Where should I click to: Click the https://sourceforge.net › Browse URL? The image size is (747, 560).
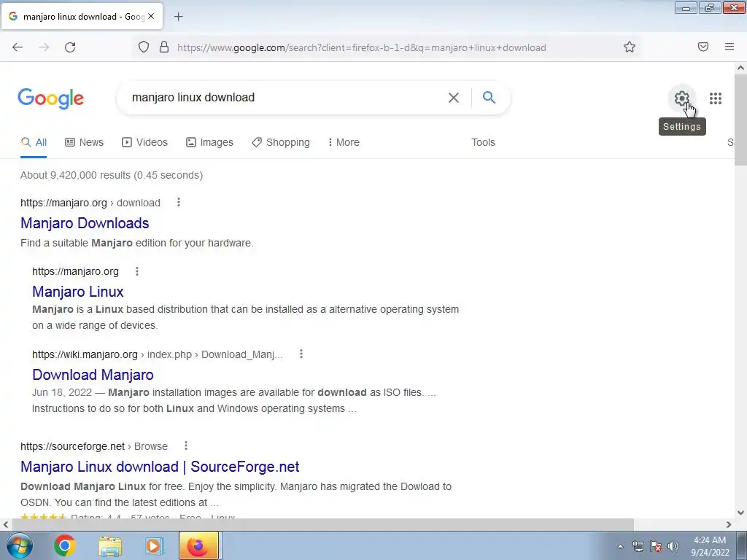[94, 446]
